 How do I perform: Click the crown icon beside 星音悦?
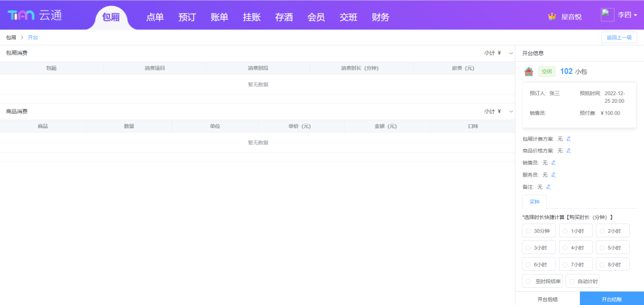tap(552, 16)
